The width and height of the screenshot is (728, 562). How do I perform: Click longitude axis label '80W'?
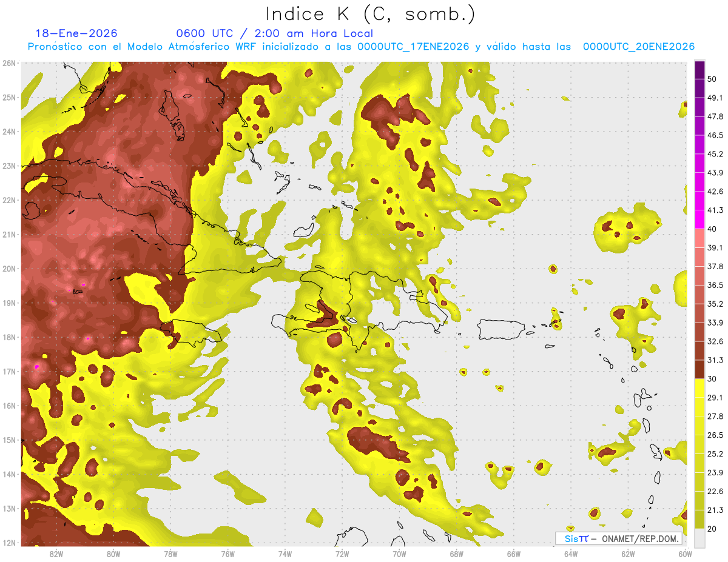113,554
